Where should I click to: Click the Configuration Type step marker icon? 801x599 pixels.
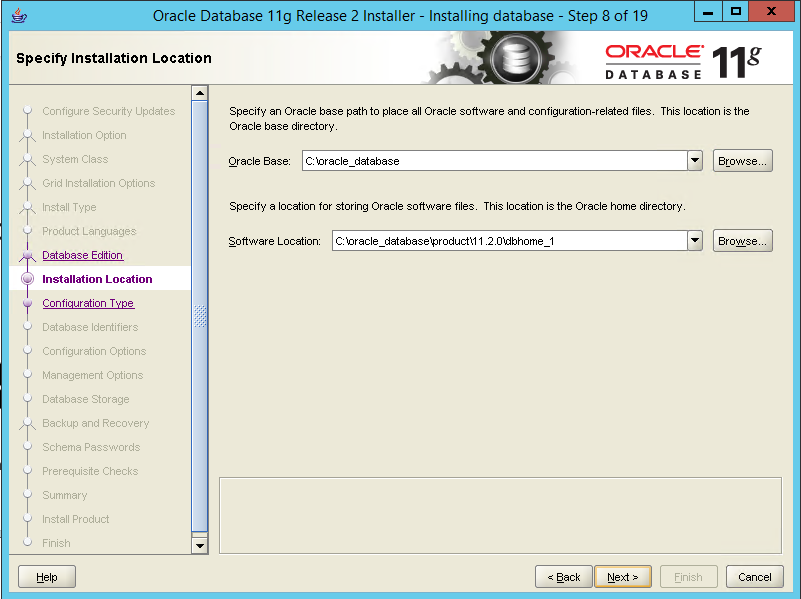(x=28, y=303)
